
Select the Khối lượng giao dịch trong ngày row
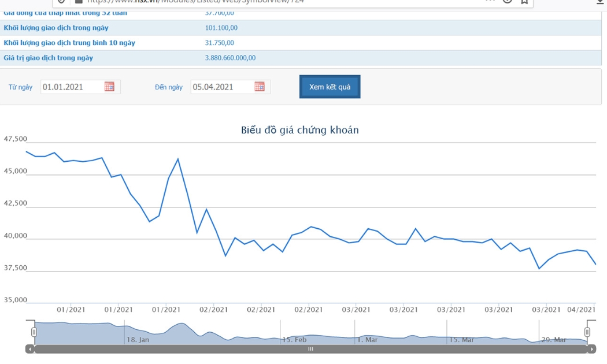click(x=301, y=28)
